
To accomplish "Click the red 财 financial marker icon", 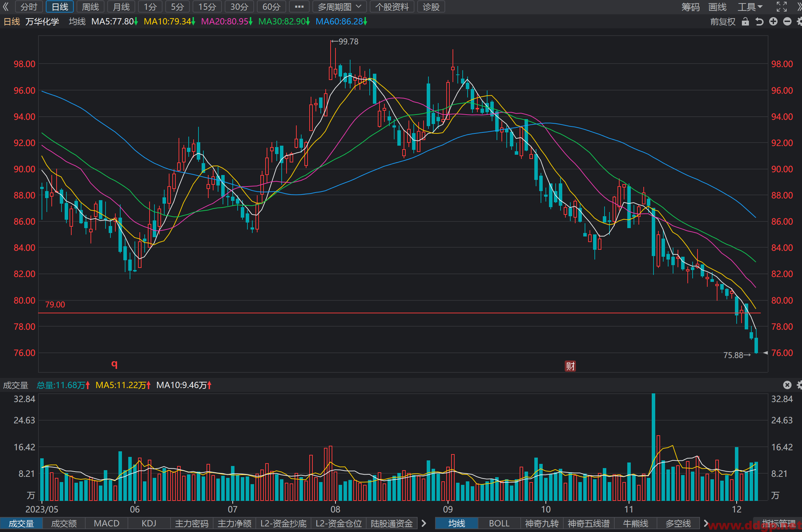I will pos(570,366).
